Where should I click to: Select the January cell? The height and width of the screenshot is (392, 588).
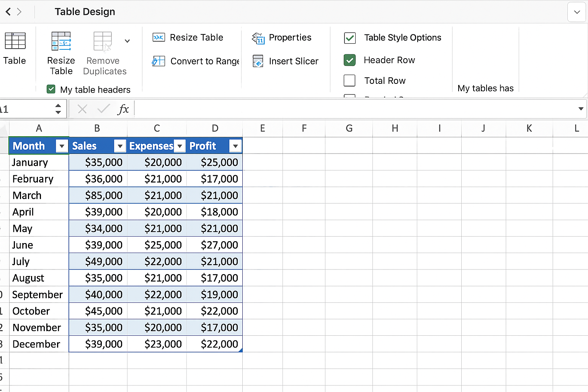(39, 162)
